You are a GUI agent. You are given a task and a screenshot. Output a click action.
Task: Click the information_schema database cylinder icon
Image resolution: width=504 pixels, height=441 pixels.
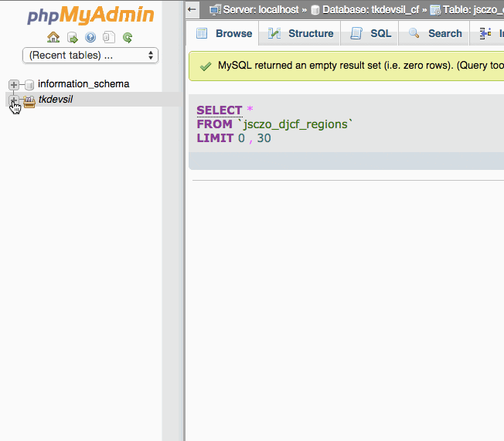point(29,84)
